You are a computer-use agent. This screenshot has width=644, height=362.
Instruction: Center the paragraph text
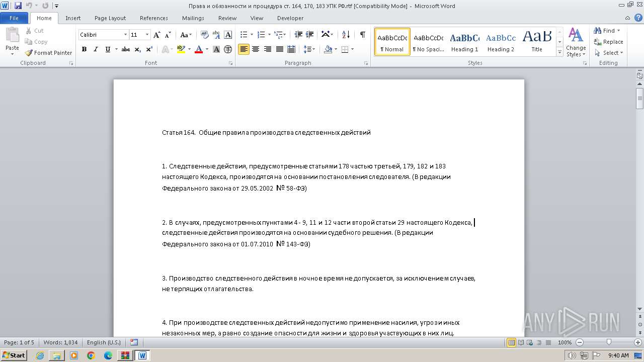tap(256, 49)
